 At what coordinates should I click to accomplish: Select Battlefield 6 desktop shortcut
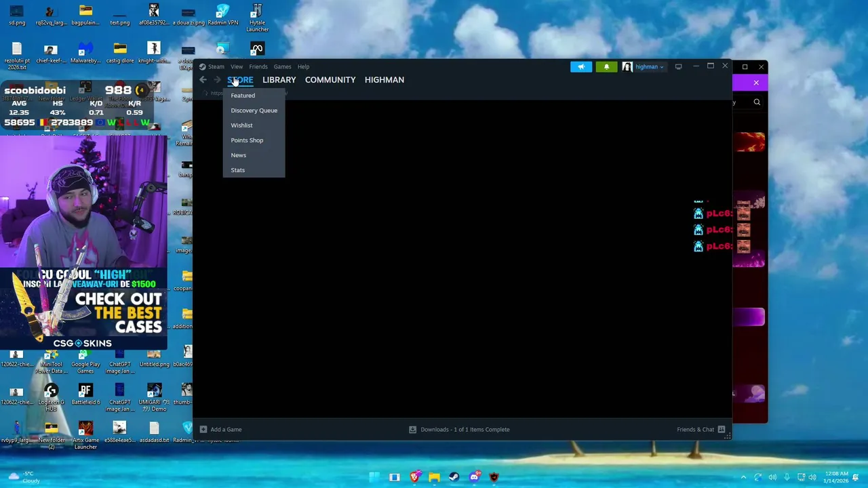pos(85,395)
